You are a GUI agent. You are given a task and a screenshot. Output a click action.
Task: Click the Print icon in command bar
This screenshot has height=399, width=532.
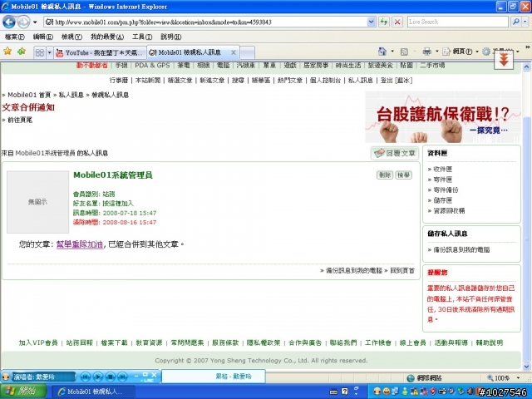(426, 52)
